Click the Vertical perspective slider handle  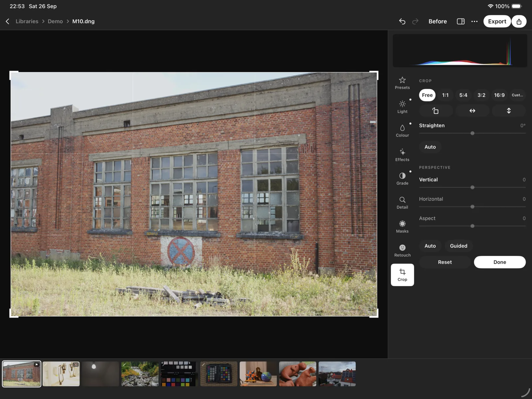(472, 188)
